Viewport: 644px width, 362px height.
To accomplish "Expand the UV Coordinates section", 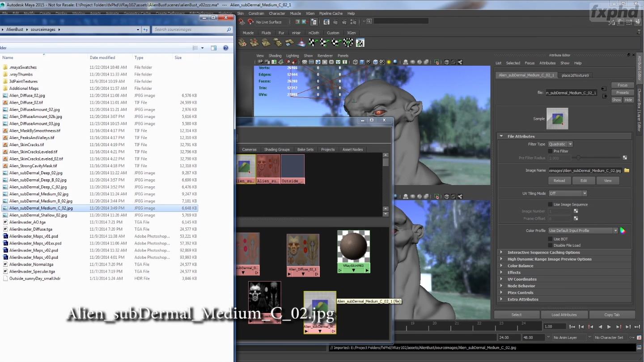I will (564, 279).
